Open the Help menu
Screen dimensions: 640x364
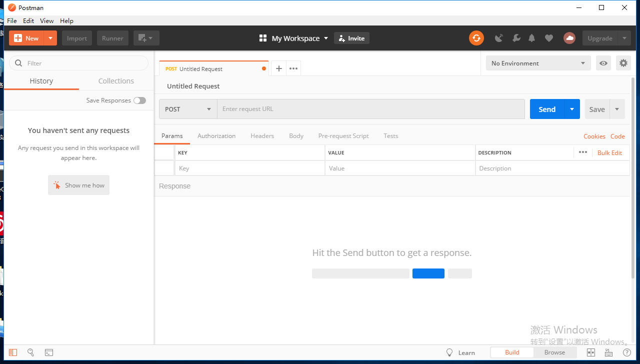(x=66, y=21)
